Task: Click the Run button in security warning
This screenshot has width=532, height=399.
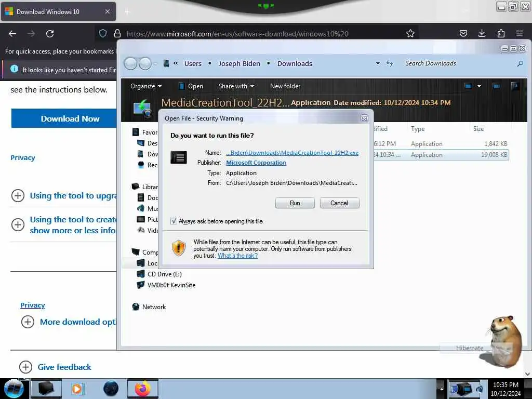Action: (x=295, y=203)
